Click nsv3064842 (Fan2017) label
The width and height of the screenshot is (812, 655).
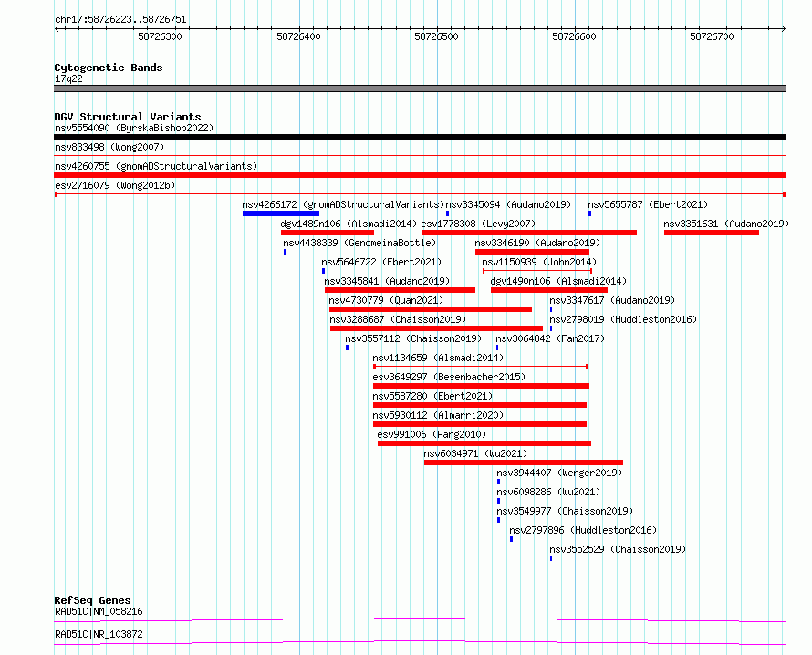[550, 338]
